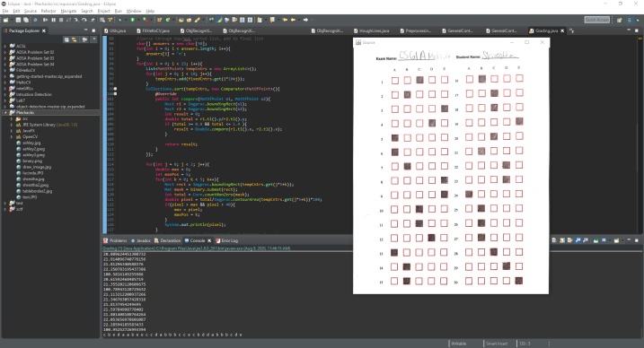644x348 pixels.
Task: Show hidden editor tabs list
Action: coord(572,30)
